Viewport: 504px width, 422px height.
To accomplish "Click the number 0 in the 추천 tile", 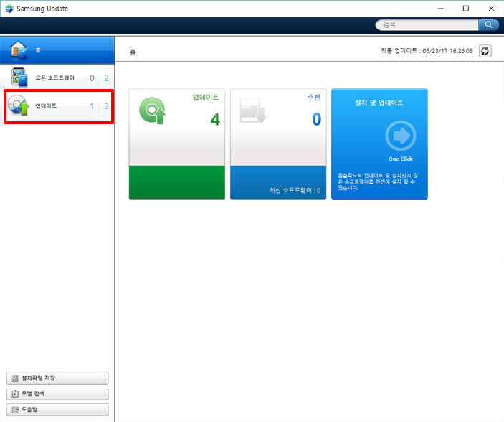I will [x=316, y=119].
